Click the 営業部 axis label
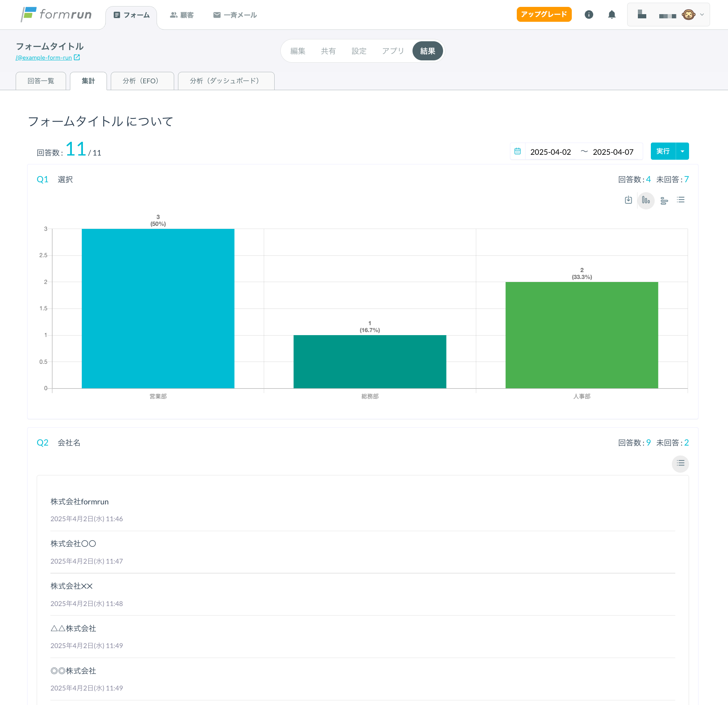Image resolution: width=728 pixels, height=705 pixels. click(158, 397)
